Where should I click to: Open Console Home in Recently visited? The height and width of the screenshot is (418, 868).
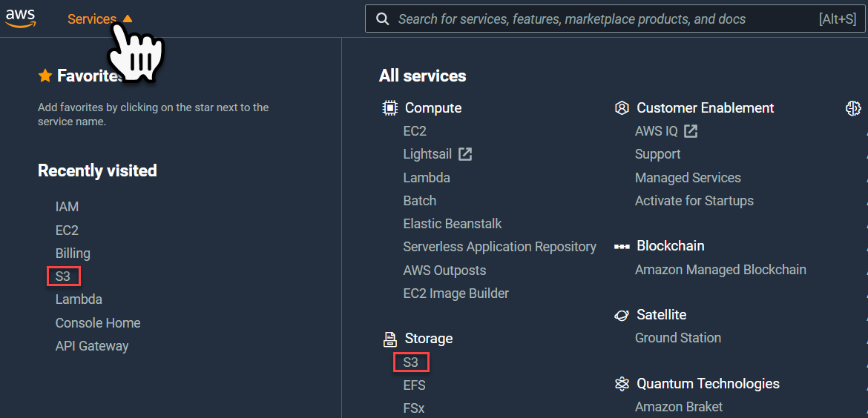(x=98, y=323)
